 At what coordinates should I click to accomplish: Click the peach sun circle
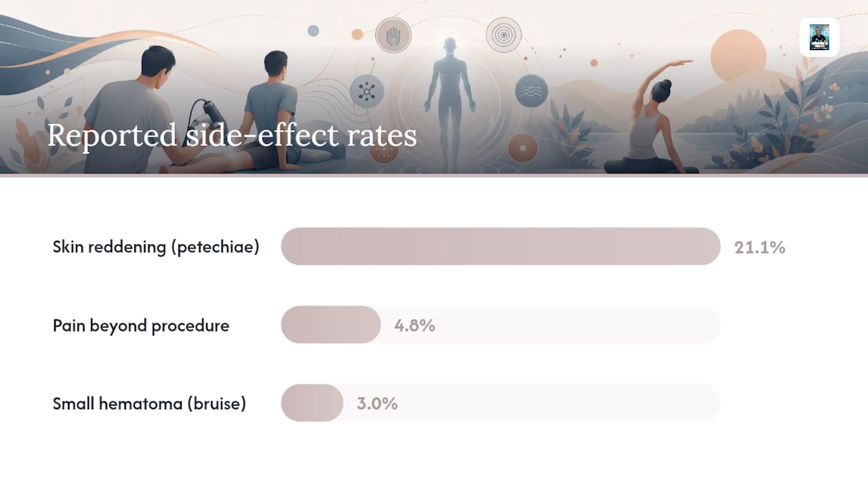coord(738,57)
